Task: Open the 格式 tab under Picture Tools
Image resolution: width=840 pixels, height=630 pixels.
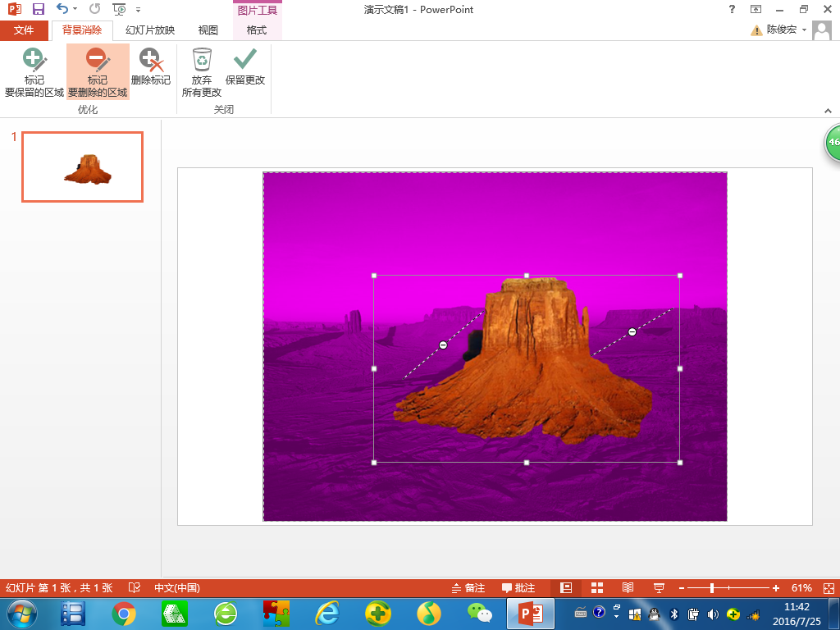Action: pos(257,30)
